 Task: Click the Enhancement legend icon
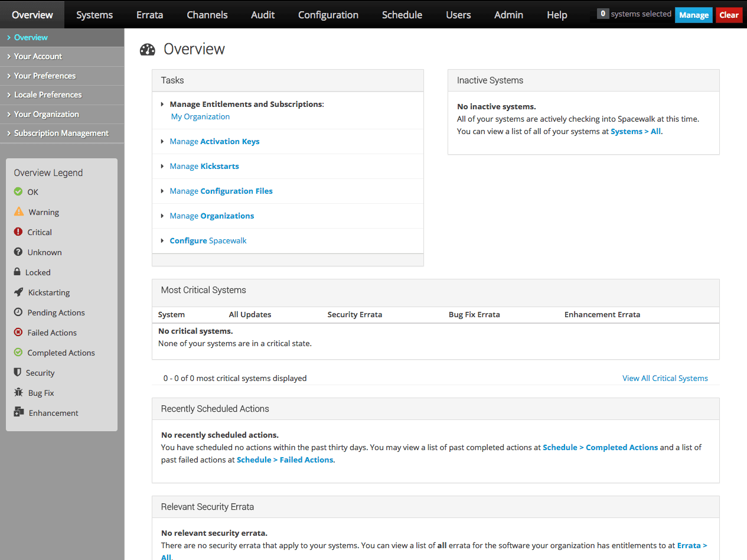tap(19, 412)
